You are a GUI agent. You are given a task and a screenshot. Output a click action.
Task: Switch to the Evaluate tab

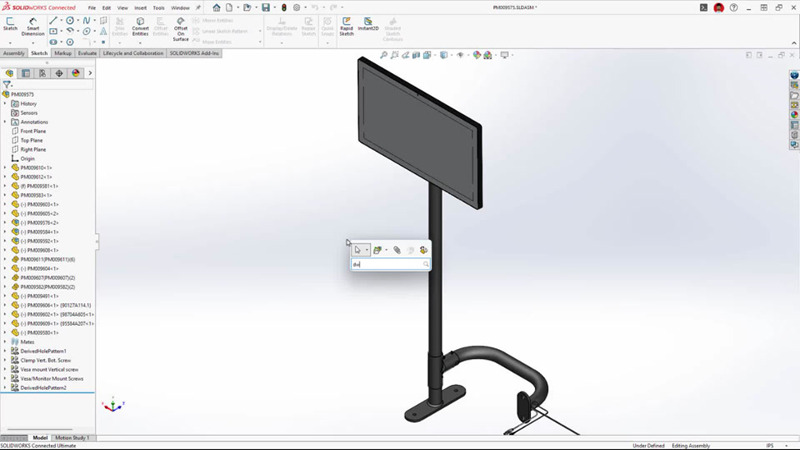point(88,53)
